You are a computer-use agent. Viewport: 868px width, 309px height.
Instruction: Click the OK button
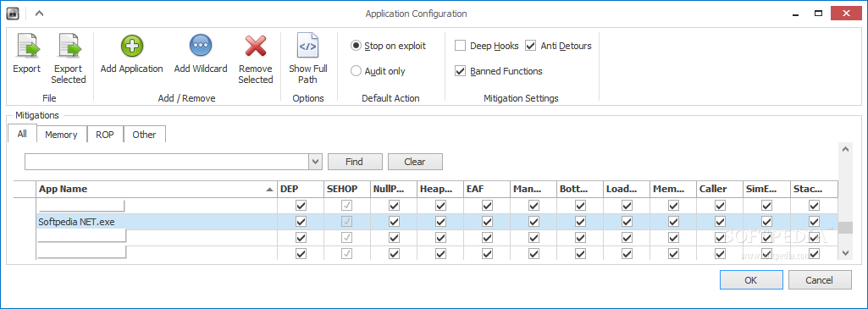(750, 280)
